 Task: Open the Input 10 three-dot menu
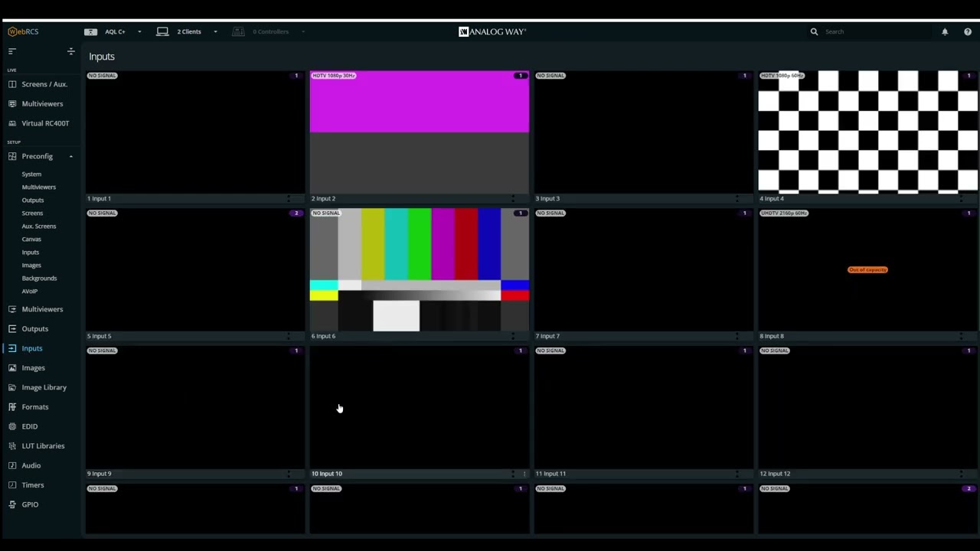tap(524, 474)
